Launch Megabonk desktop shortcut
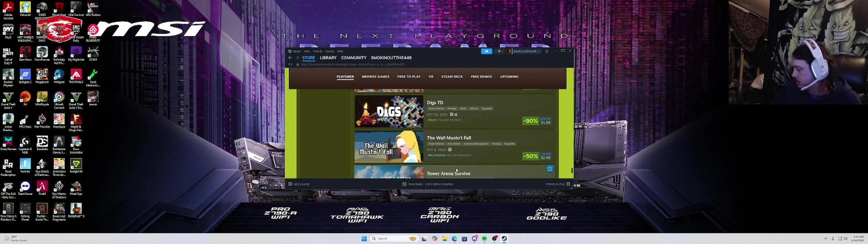The image size is (868, 244). pyautogui.click(x=42, y=76)
